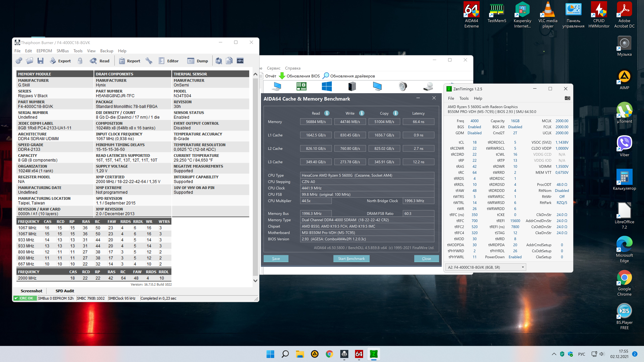Click the info icon next to Read column
This screenshot has height=362, width=644.
click(x=327, y=113)
